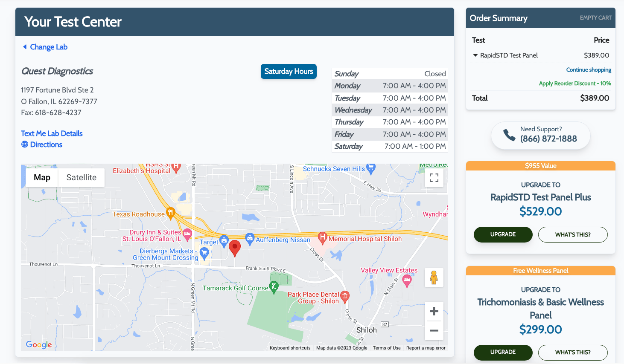Image resolution: width=624 pixels, height=364 pixels.
Task: Click the Street View pegman icon
Action: click(434, 277)
